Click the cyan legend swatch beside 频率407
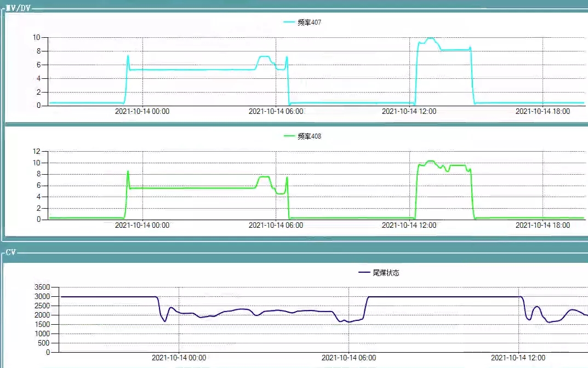The height and width of the screenshot is (368, 588). tap(289, 22)
